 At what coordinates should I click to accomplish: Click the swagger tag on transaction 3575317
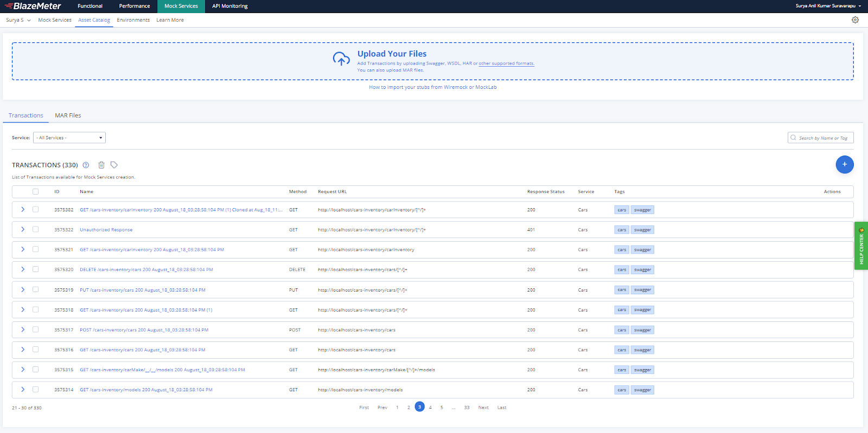(x=642, y=330)
